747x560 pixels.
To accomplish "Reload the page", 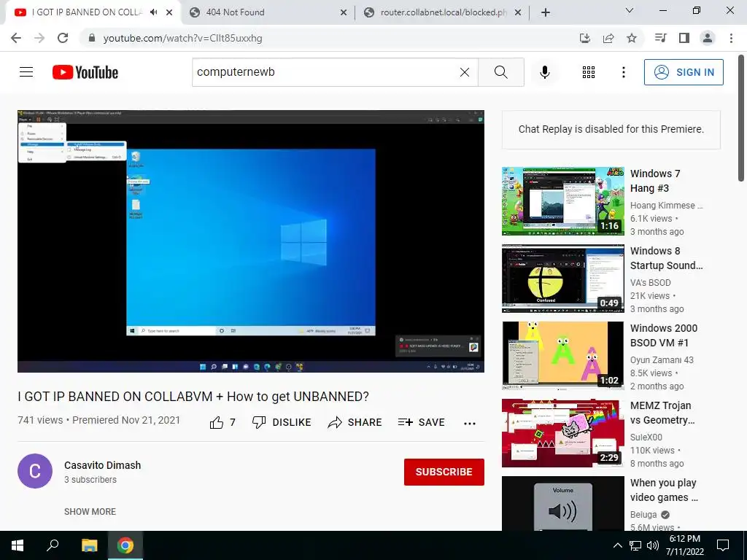I will click(63, 38).
